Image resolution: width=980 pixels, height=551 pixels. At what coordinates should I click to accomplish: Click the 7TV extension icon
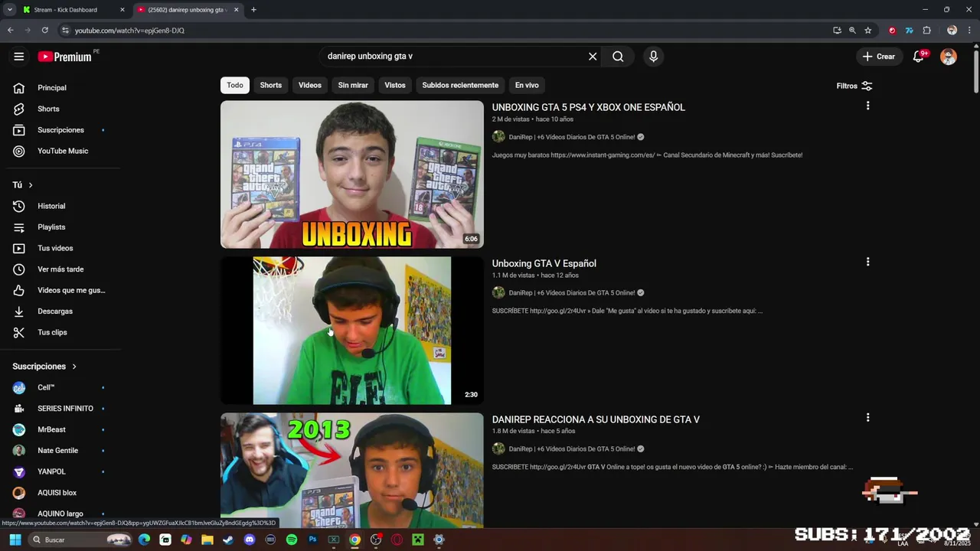pyautogui.click(x=909, y=31)
